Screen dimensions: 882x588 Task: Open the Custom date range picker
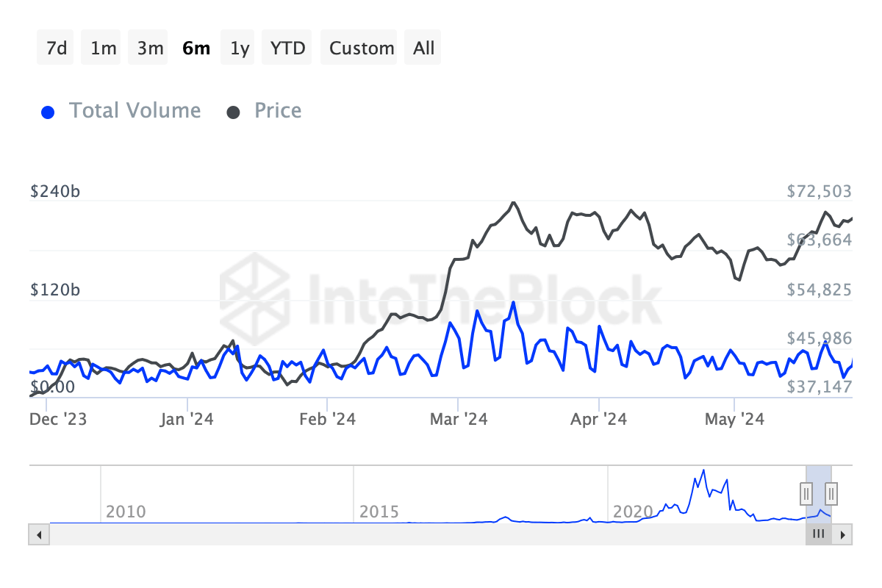362,49
